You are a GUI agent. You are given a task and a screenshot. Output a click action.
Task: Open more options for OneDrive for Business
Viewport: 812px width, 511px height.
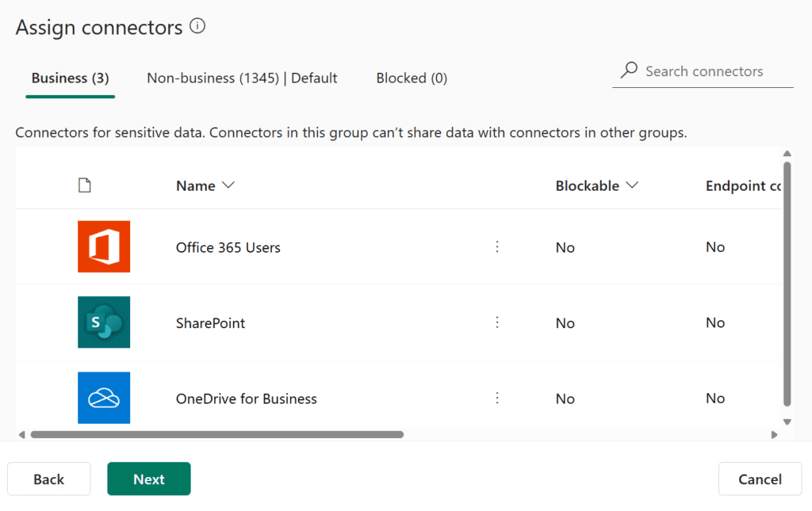[x=497, y=398]
